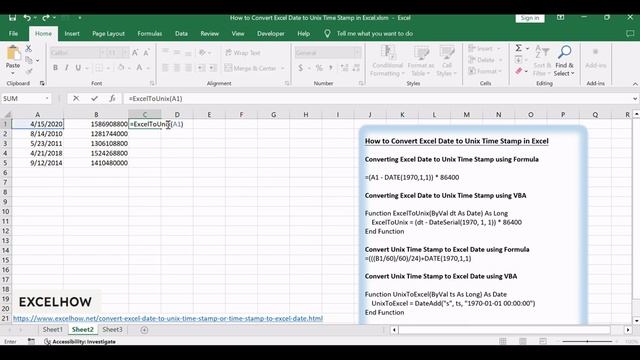Screen dimensions: 640x360
Task: Redo the last action
Action: tap(46, 18)
